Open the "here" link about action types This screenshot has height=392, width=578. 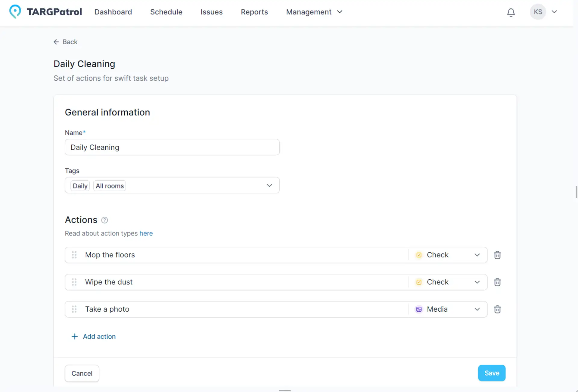[146, 233]
